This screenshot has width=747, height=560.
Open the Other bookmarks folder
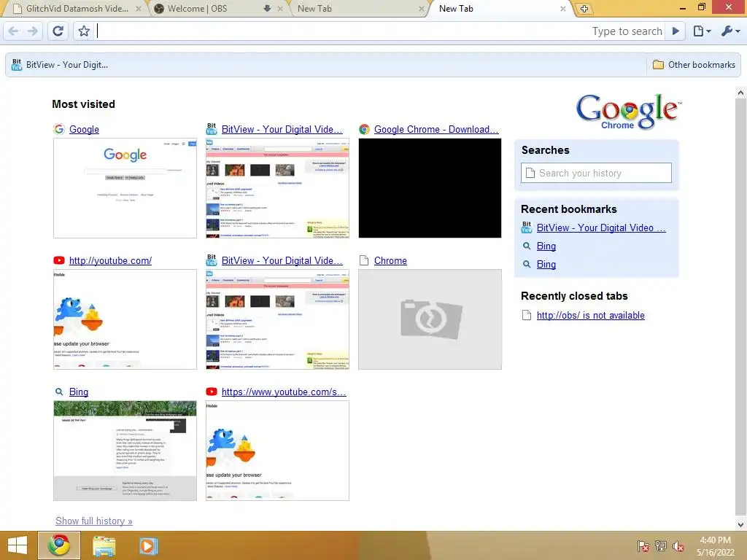pyautogui.click(x=694, y=65)
